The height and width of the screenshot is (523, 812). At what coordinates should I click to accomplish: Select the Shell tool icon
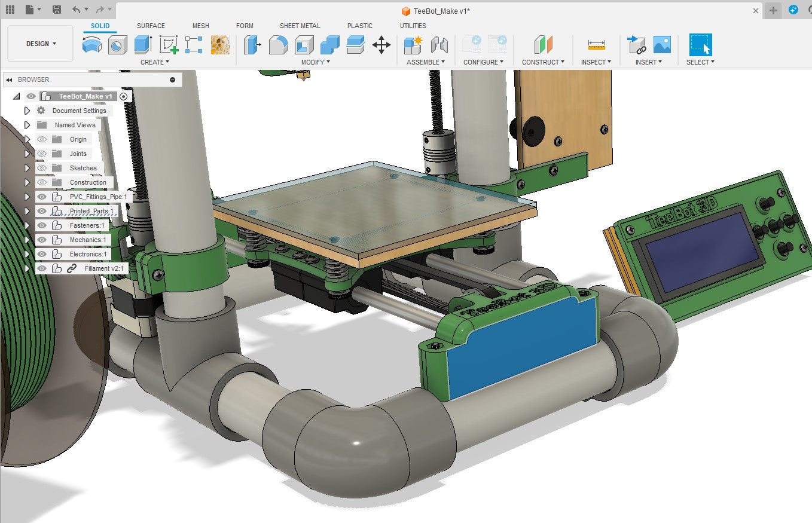click(x=304, y=45)
